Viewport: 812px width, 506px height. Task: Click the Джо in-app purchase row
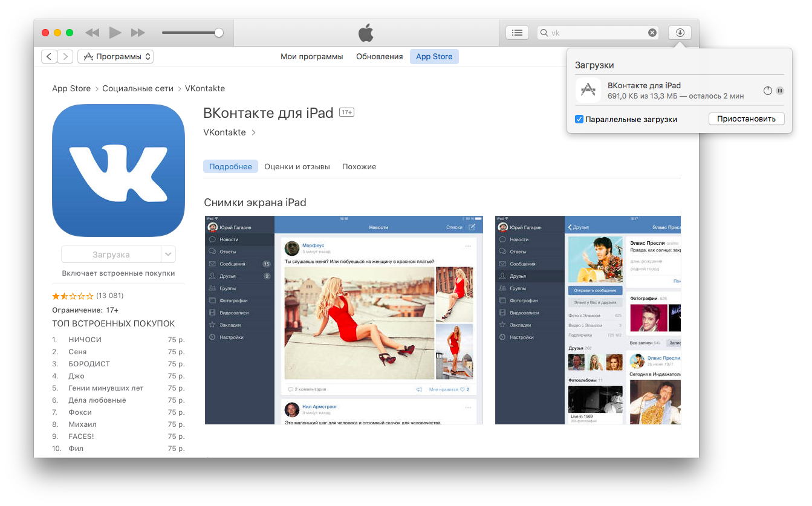[x=119, y=376]
